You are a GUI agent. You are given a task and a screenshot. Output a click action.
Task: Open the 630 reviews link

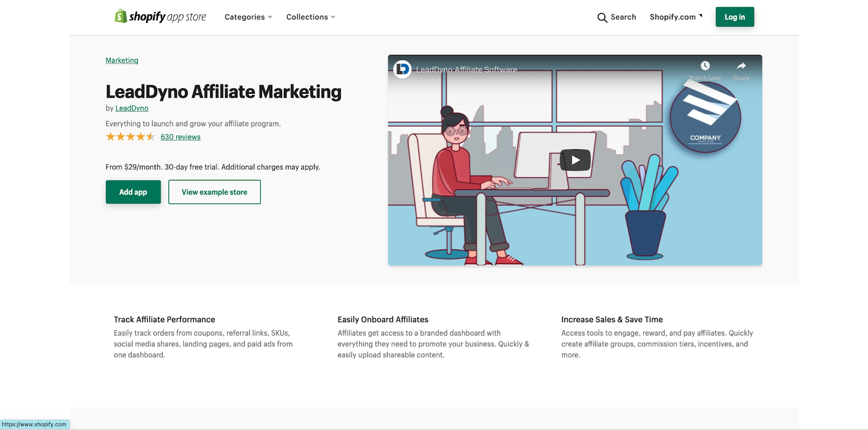point(181,137)
